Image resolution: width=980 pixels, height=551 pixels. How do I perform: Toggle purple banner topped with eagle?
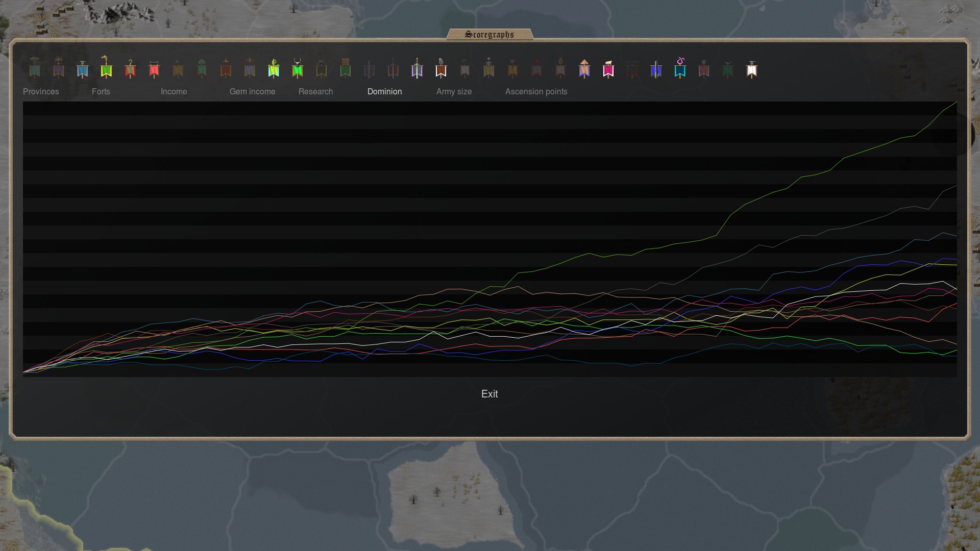point(59,67)
